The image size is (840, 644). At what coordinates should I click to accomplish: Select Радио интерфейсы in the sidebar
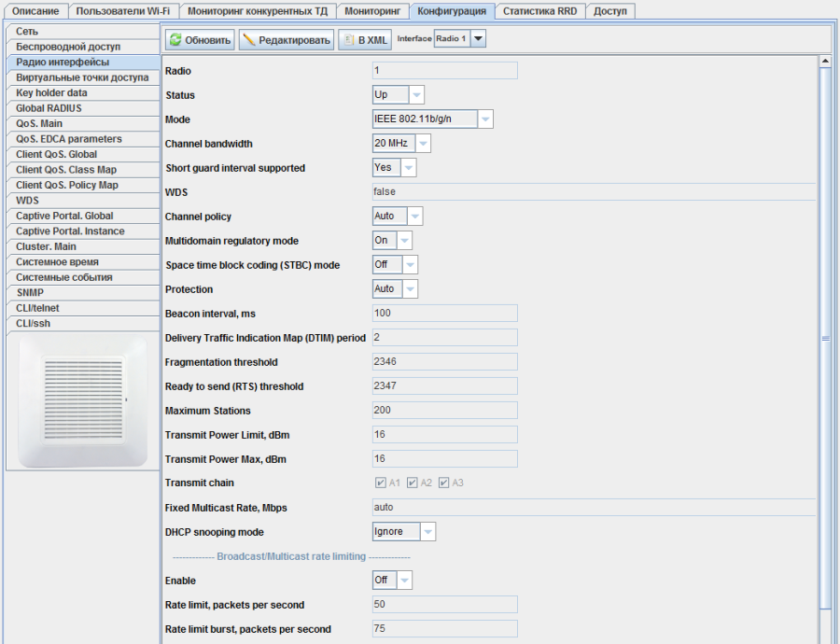(83, 63)
